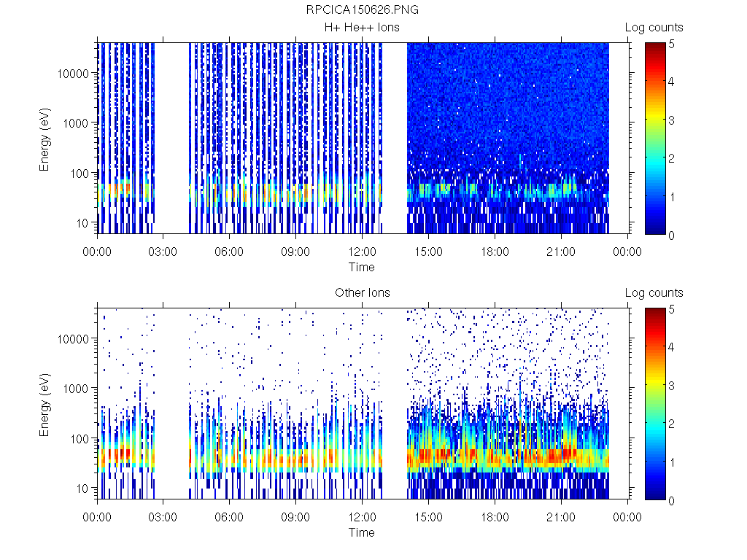
Task: Click "1000" energy tick of H+ He++ plot
Action: pyautogui.click(x=76, y=123)
